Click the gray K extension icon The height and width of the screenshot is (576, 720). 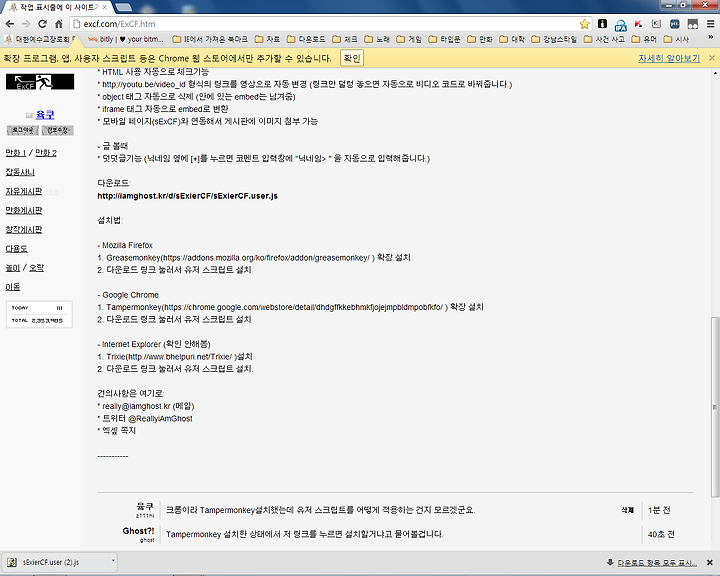656,24
